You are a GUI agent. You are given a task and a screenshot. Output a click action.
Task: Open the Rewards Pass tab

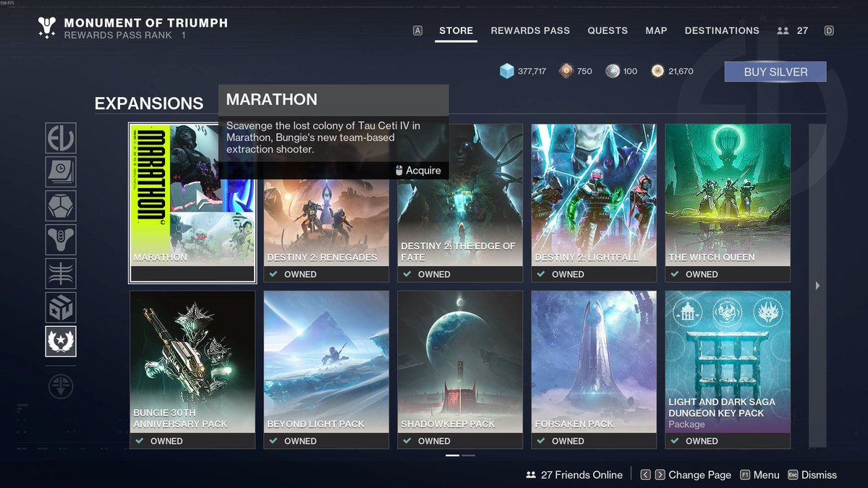[530, 31]
